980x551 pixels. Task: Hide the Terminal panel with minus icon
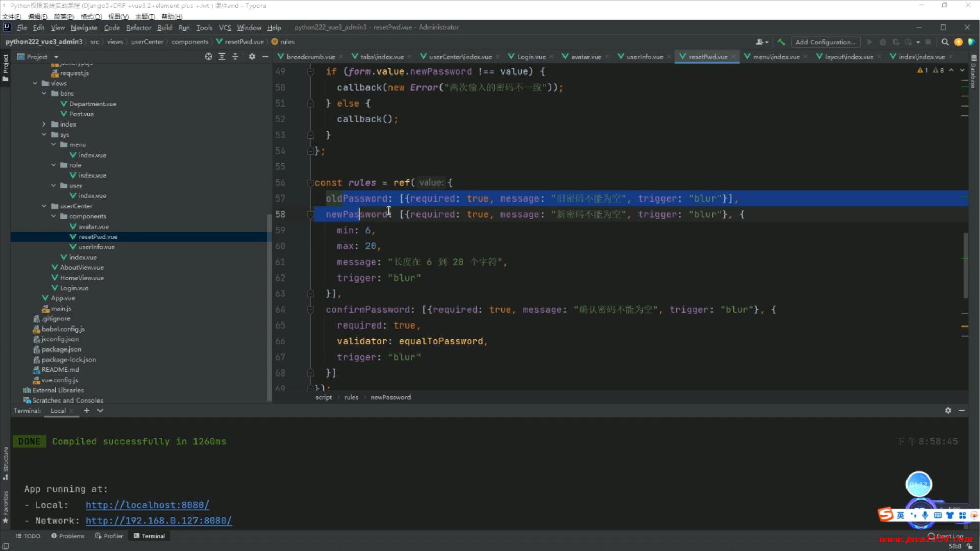962,410
